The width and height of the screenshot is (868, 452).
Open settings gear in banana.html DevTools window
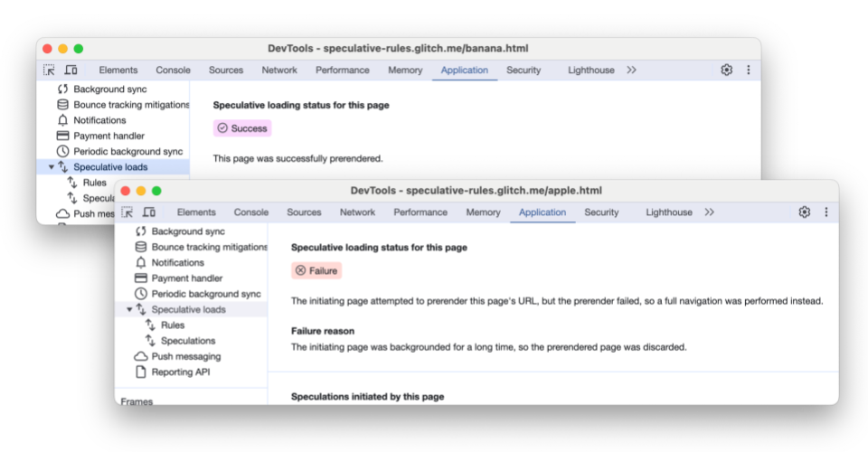726,70
